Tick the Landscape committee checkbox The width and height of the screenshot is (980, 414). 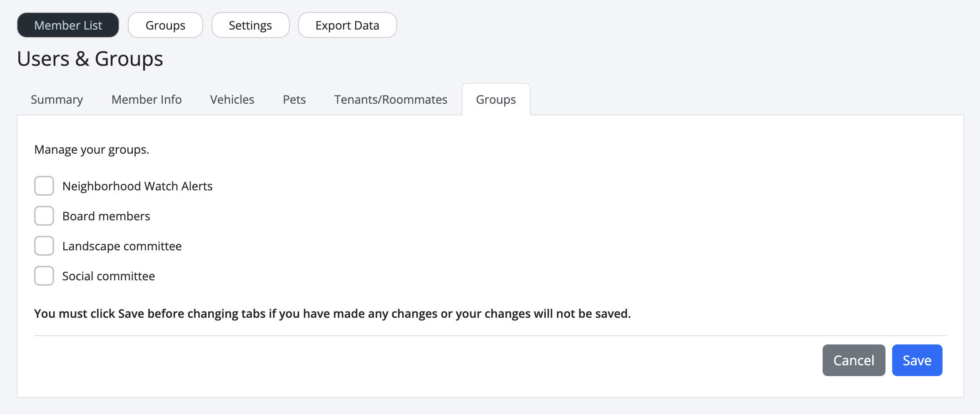pyautogui.click(x=44, y=246)
